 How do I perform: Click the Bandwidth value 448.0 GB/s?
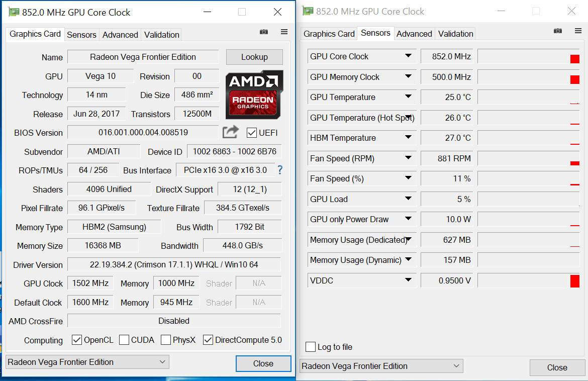point(243,245)
